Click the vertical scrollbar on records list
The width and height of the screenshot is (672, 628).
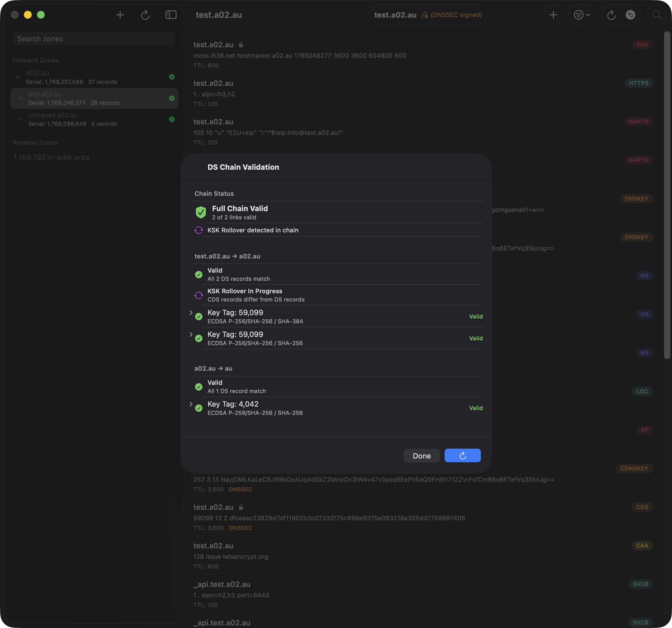click(x=667, y=195)
